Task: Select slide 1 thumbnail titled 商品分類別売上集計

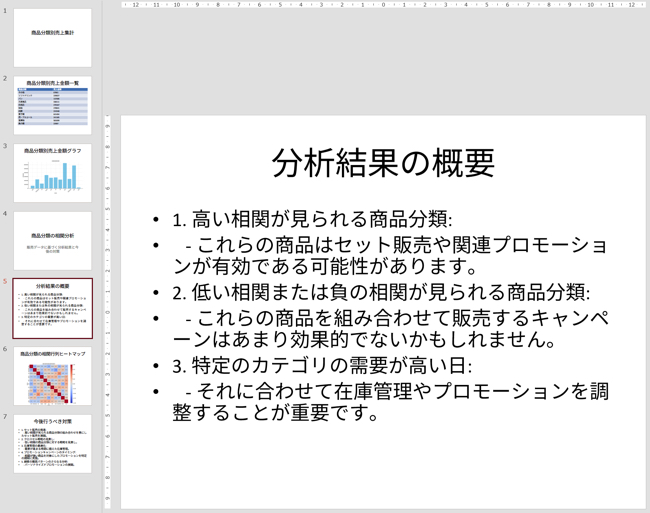Action: 52,37
